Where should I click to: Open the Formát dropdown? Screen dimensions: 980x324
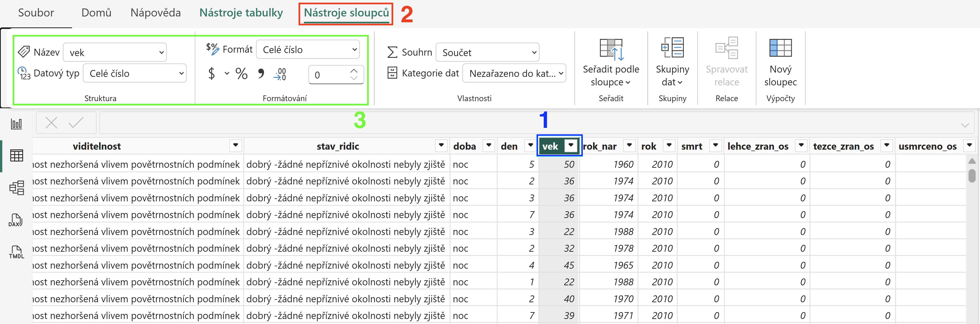308,49
